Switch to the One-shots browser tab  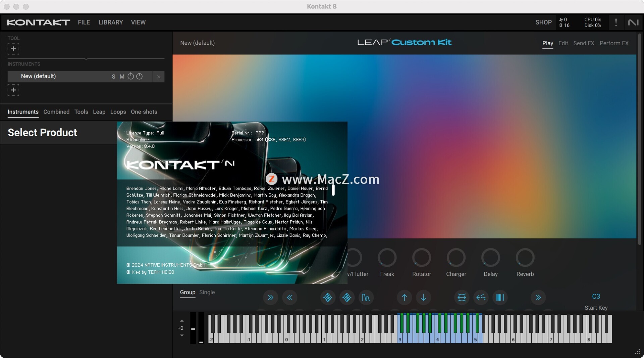pyautogui.click(x=144, y=112)
